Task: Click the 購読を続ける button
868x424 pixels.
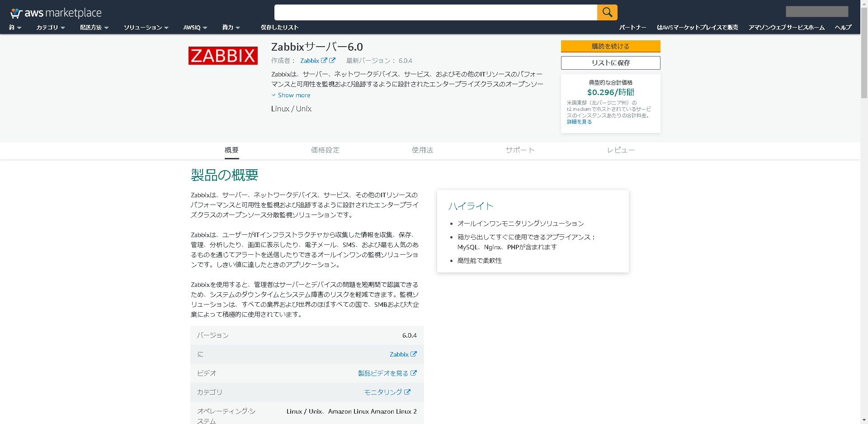Action: click(x=610, y=46)
